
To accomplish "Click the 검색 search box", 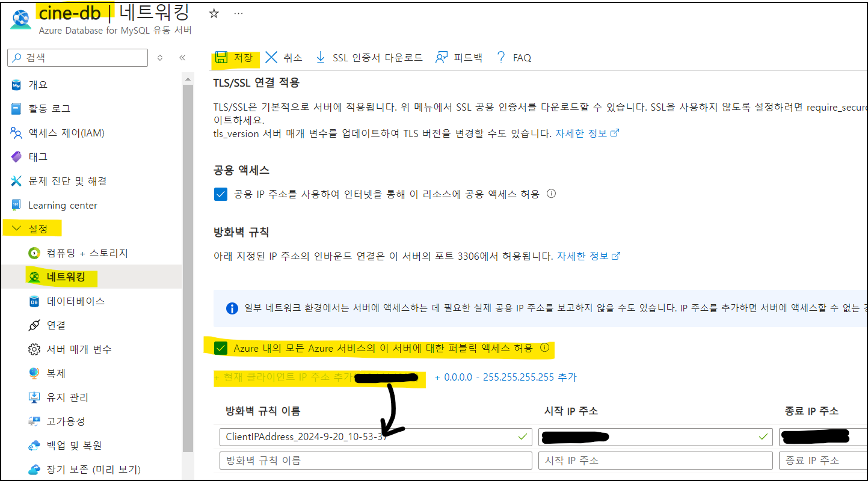I will click(x=78, y=58).
